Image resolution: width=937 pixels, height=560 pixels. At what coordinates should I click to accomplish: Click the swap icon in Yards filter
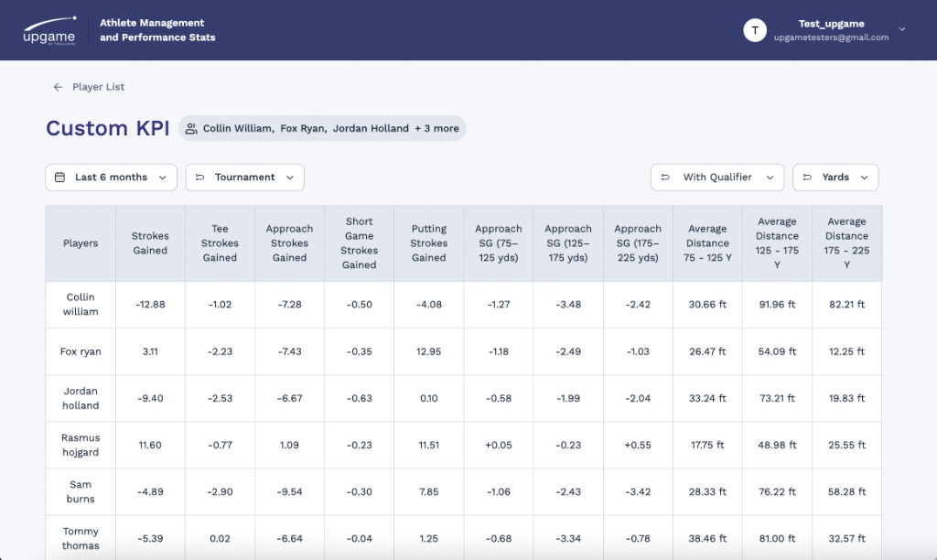[807, 178]
